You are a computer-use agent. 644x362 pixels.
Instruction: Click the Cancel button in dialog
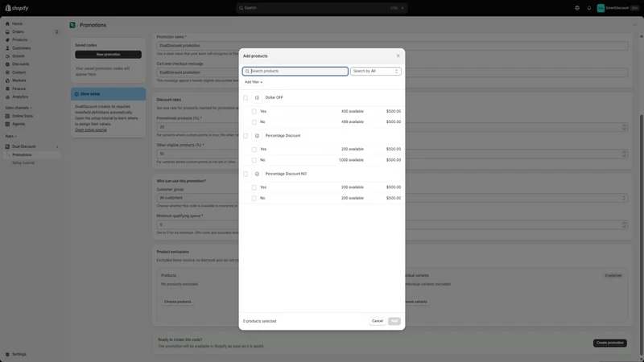pos(378,321)
